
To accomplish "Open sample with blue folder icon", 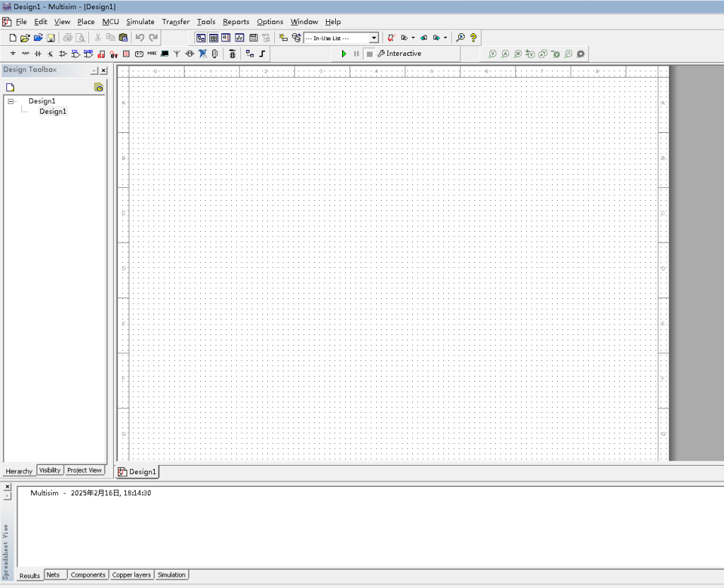I will click(38, 38).
